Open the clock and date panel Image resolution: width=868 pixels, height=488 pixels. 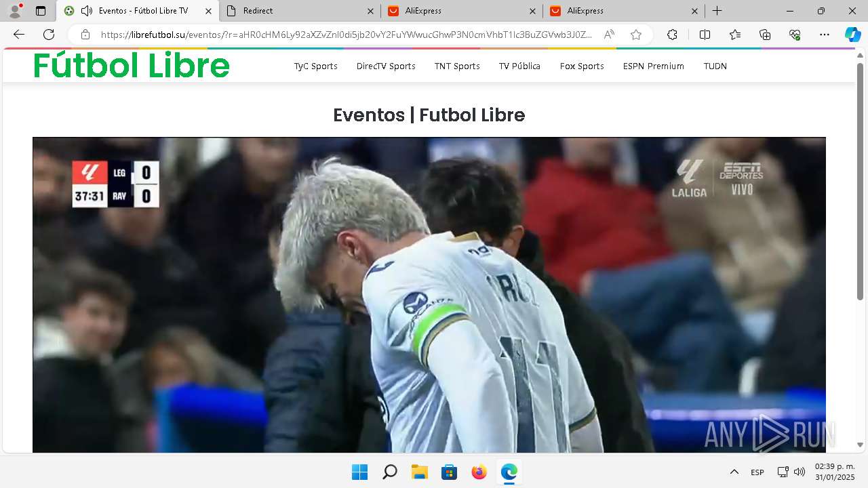pos(835,472)
